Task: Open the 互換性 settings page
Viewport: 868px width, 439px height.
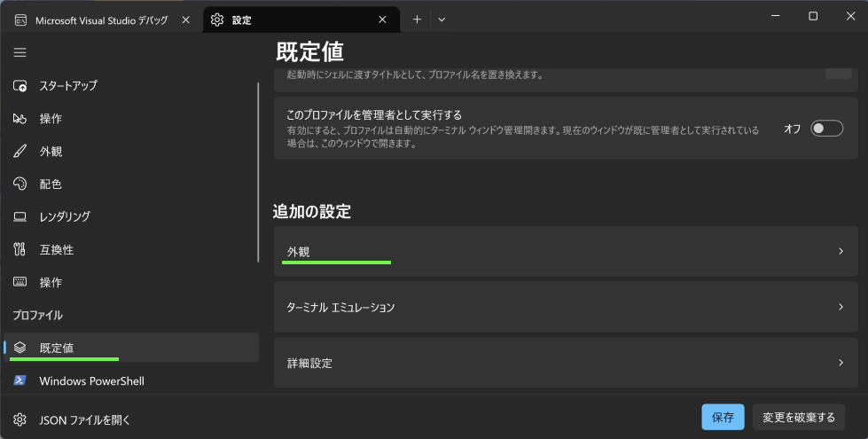Action: (x=130, y=250)
